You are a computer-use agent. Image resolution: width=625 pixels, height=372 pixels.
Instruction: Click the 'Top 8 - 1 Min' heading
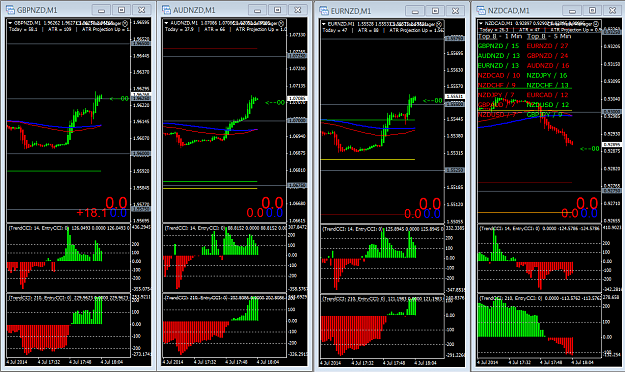[x=500, y=36]
